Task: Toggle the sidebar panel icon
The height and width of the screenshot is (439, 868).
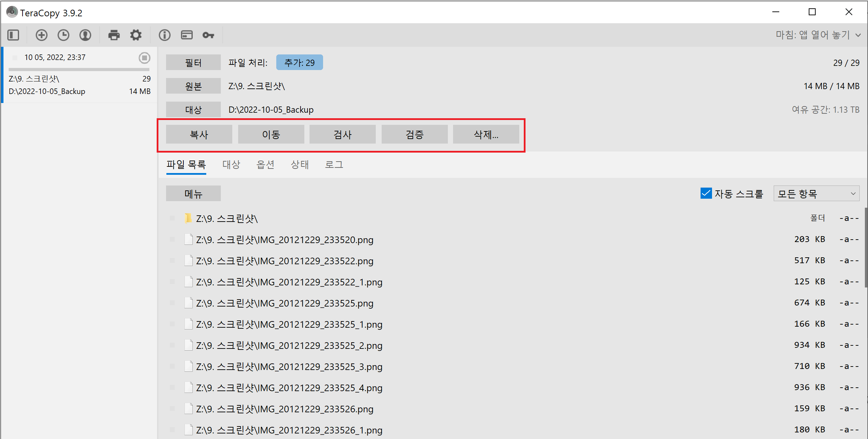Action: [14, 35]
